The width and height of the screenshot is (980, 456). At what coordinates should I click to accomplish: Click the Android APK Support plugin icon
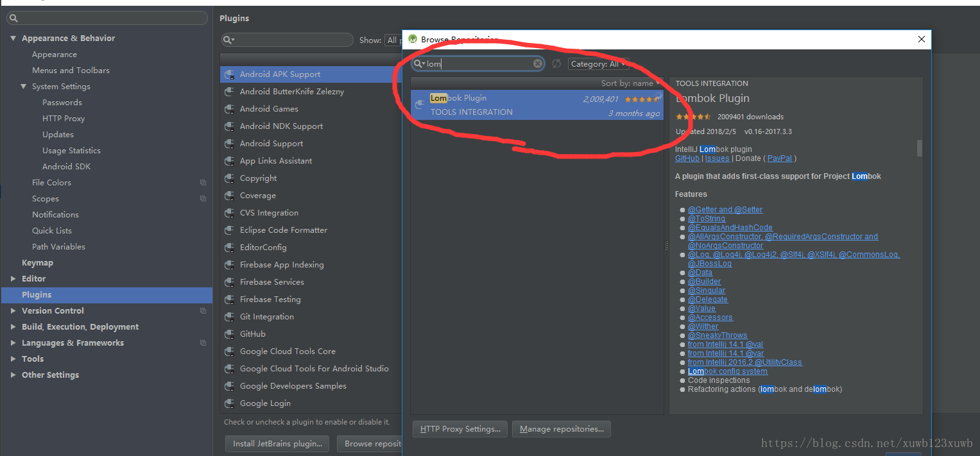point(229,74)
